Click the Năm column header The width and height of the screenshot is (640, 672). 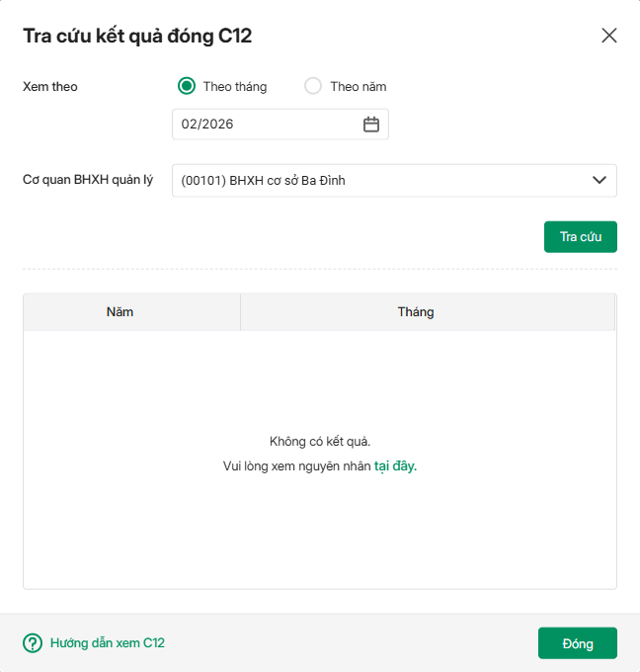click(x=120, y=312)
